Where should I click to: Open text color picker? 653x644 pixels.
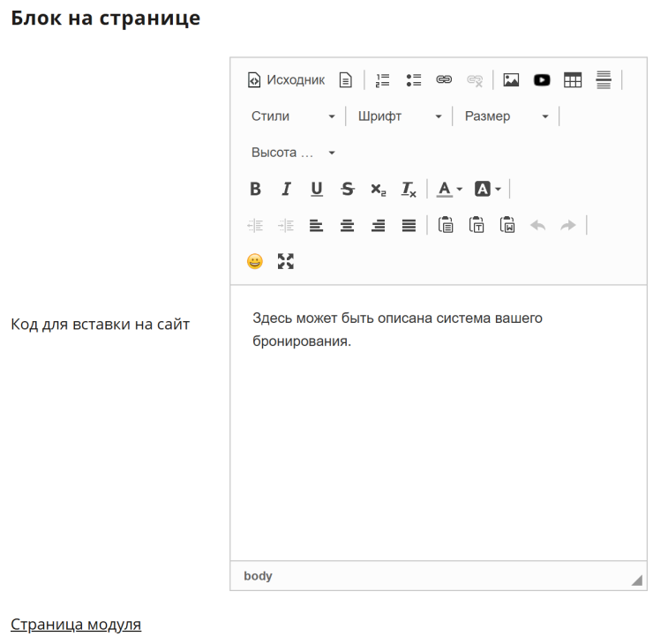[449, 189]
